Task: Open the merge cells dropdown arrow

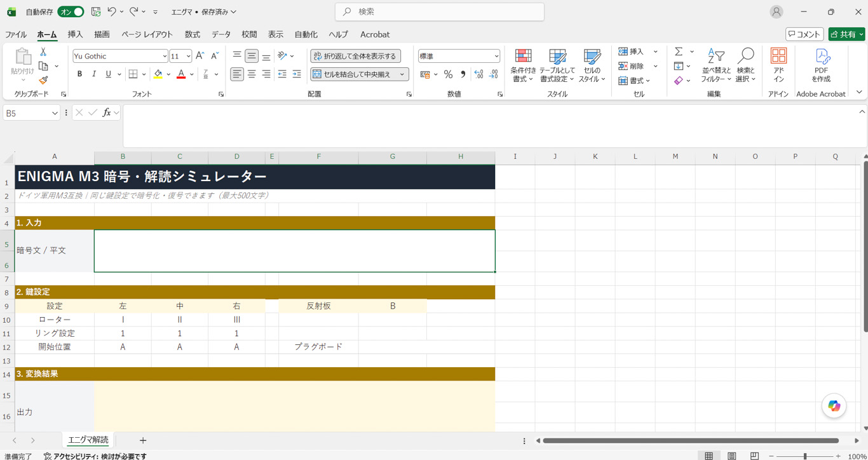Action: [x=402, y=74]
